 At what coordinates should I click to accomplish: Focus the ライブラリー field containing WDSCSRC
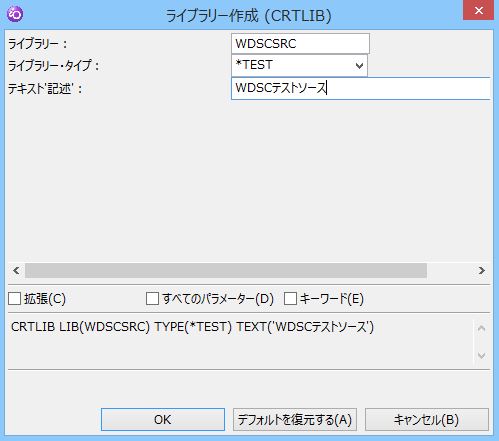[x=300, y=44]
